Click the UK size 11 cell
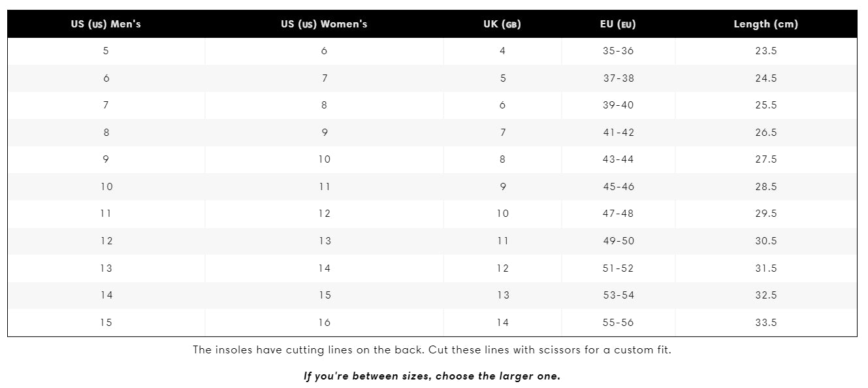Image resolution: width=868 pixels, height=388 pixels. [x=502, y=241]
